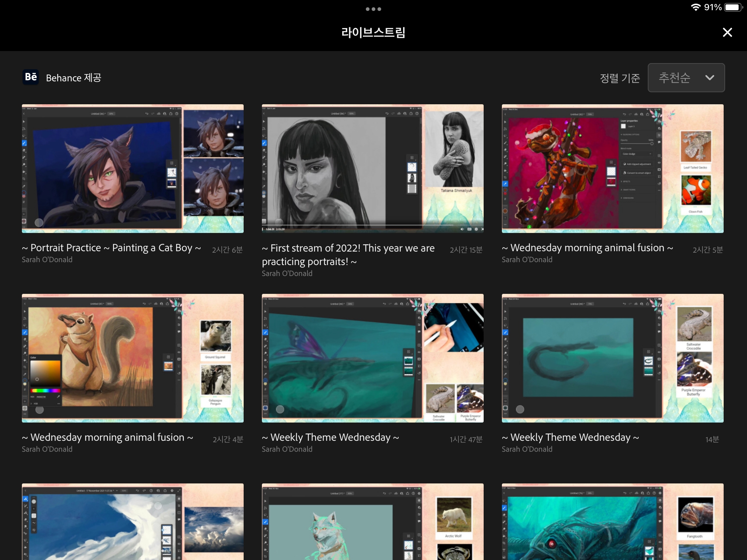
Task: Tap the battery indicator icon
Action: click(x=733, y=7)
